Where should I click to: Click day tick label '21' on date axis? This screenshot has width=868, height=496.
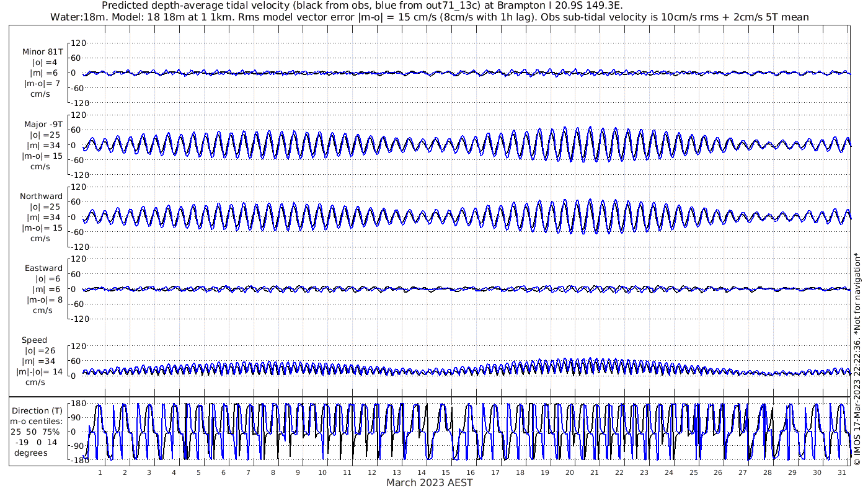[x=595, y=472]
